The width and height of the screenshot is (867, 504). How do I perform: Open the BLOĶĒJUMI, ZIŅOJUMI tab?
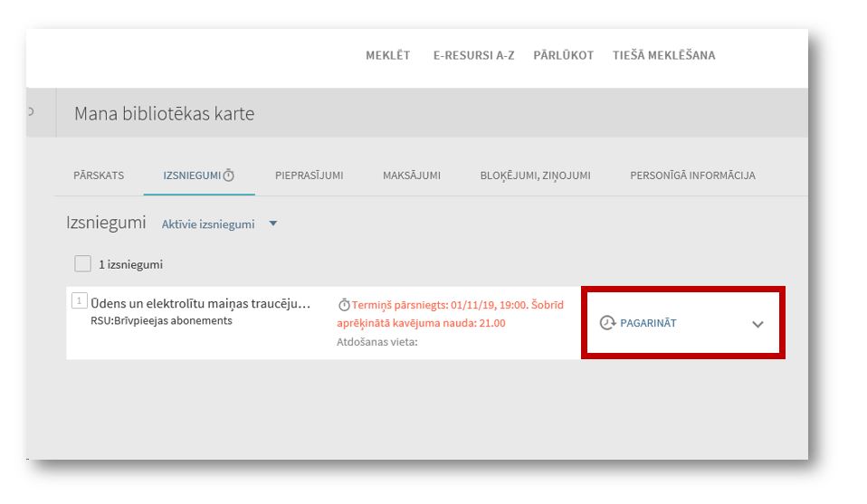535,176
